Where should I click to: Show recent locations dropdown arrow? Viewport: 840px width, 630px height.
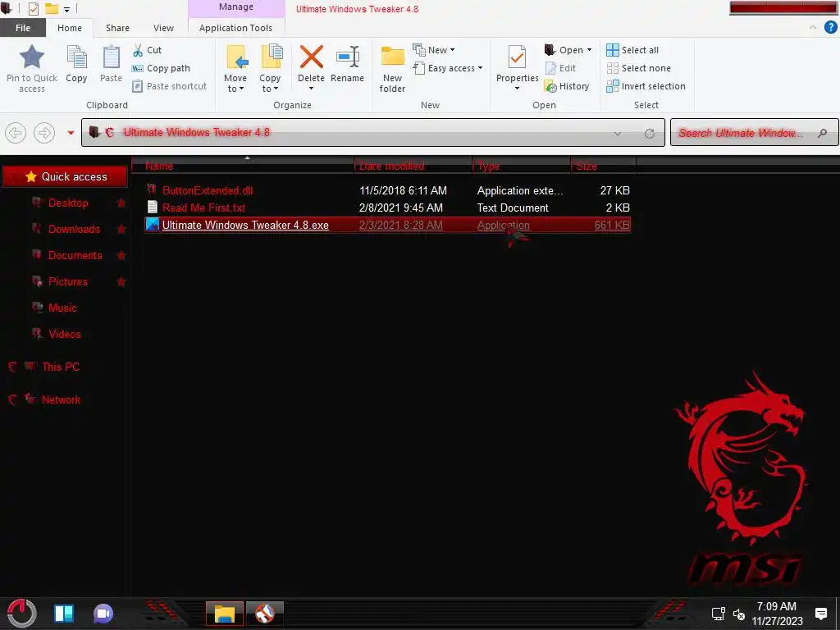pos(71,133)
